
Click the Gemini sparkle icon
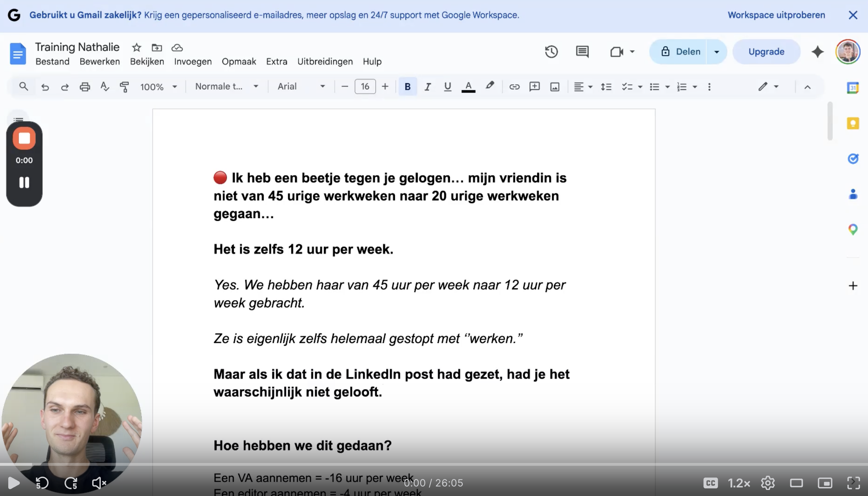click(817, 52)
